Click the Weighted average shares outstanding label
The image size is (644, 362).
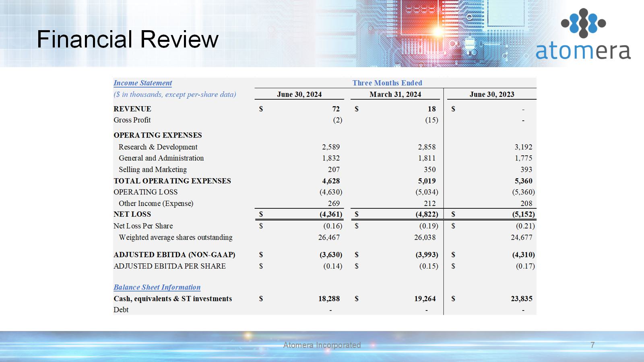[x=175, y=237]
